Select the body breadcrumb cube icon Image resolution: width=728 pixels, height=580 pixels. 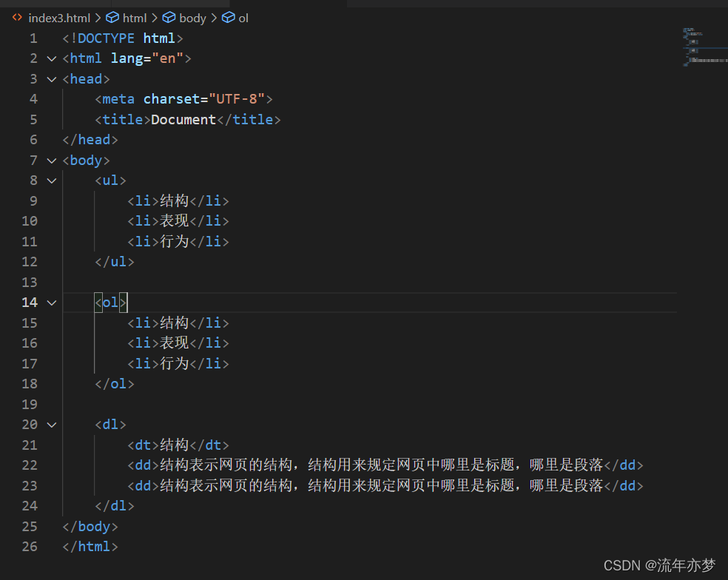169,18
